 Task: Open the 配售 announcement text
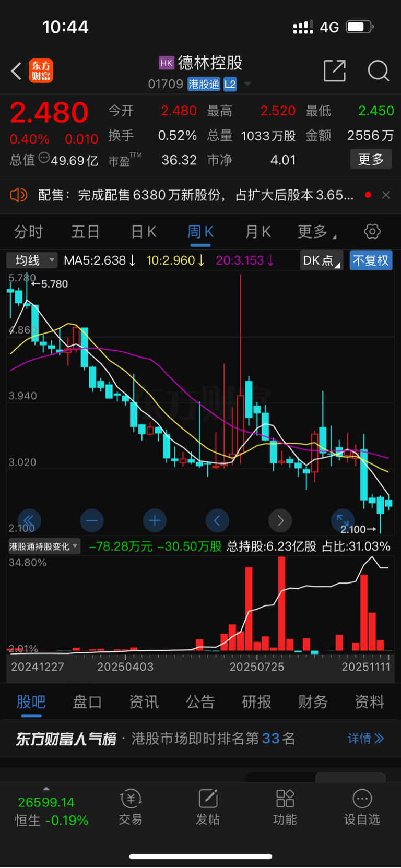click(196, 195)
